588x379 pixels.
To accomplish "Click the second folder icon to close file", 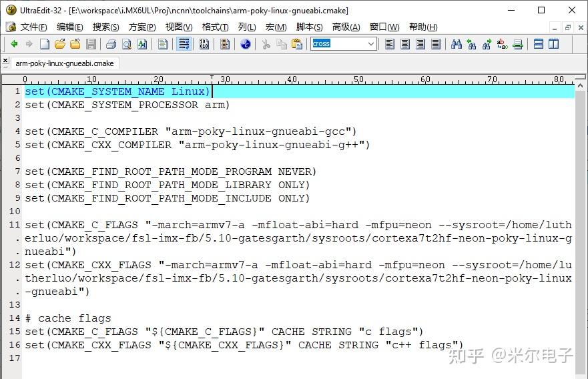I will click(x=75, y=44).
